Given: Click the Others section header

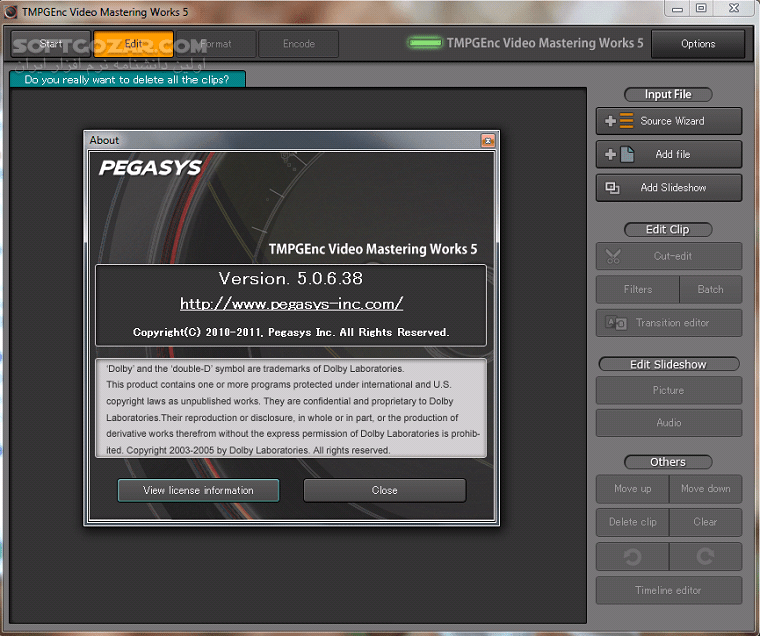Looking at the screenshot, I should 668,462.
